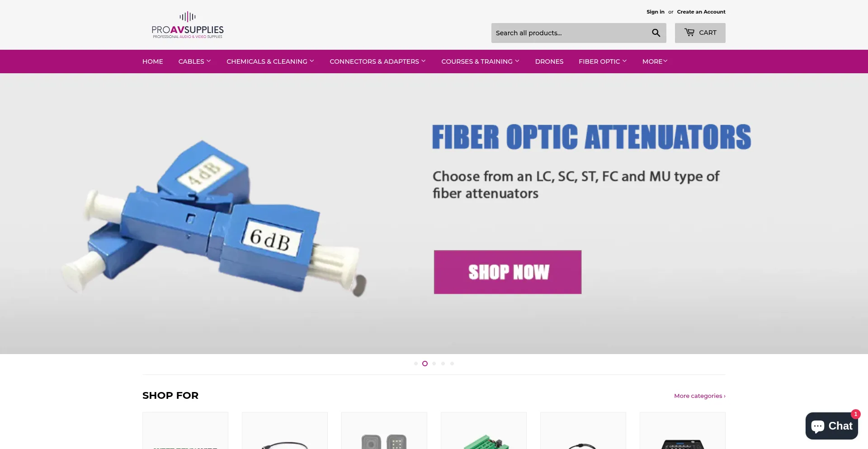
Task: Go to the Home menu item
Action: pos(153,61)
